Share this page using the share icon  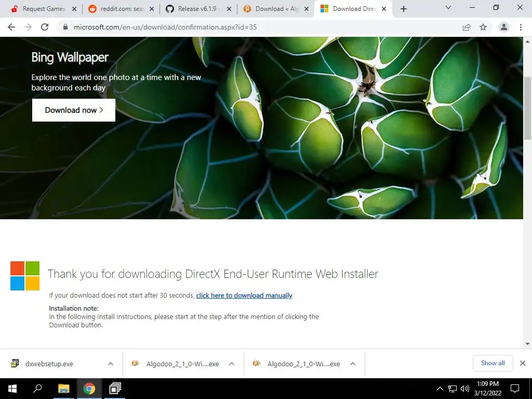(x=467, y=27)
